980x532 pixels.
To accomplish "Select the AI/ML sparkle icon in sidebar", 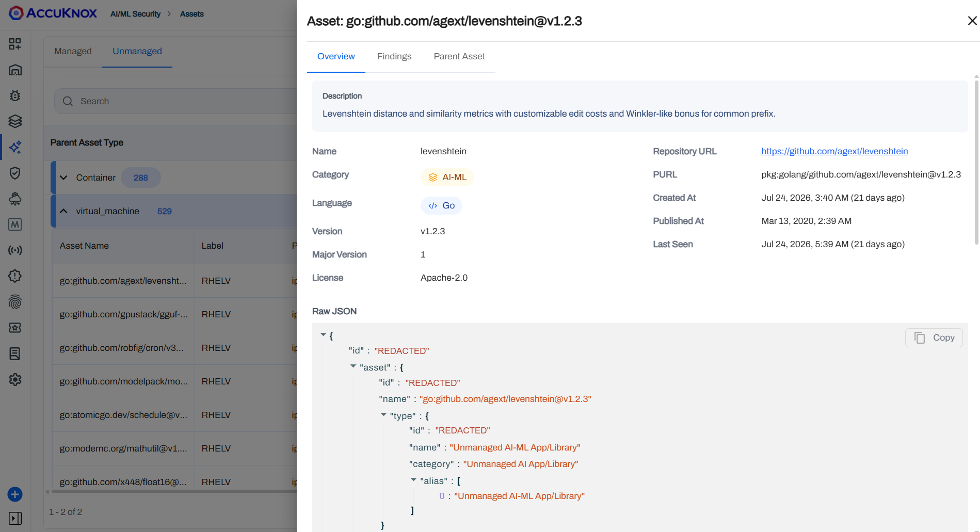I will click(x=15, y=147).
